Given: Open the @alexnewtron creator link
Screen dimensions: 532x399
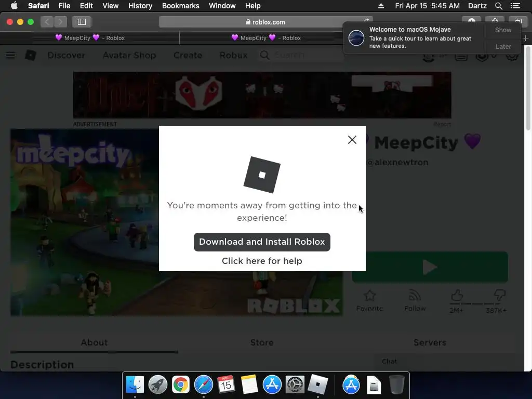Looking at the screenshot, I should [x=397, y=162].
